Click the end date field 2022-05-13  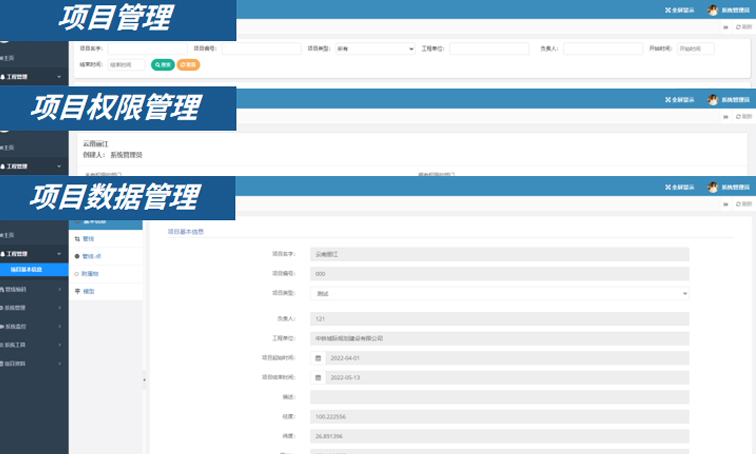coord(507,377)
